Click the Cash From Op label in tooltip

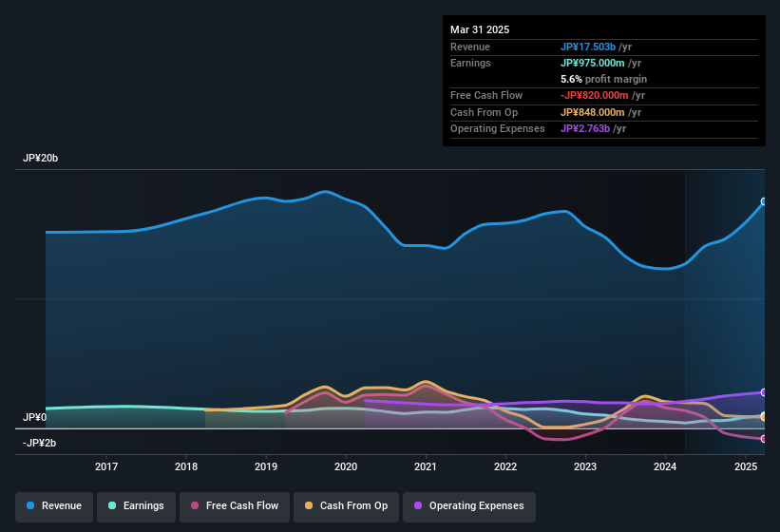(x=484, y=112)
